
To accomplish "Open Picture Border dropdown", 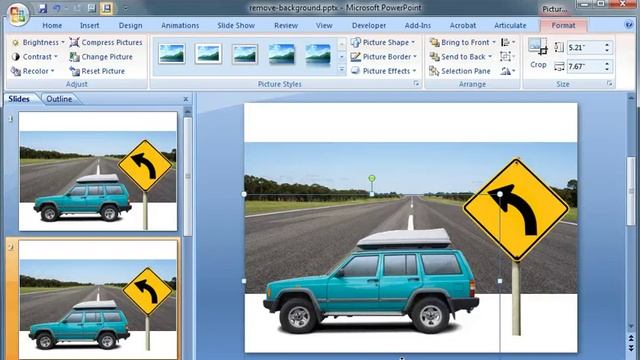I will [384, 57].
